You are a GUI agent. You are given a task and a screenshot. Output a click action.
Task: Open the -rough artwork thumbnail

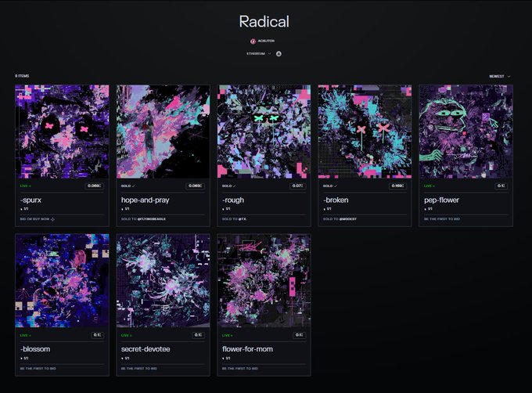pyautogui.click(x=264, y=132)
